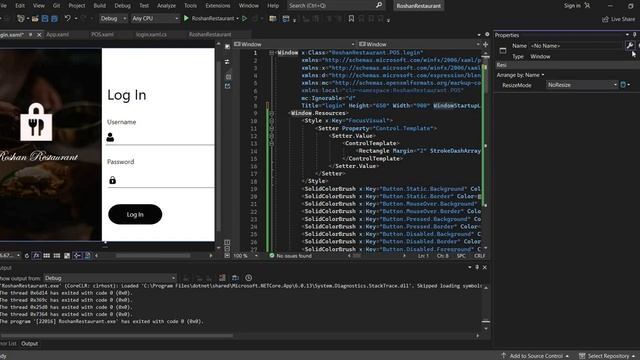Open the designer zoom level dropdown
This screenshot has height=360, width=640.
click(x=10, y=256)
